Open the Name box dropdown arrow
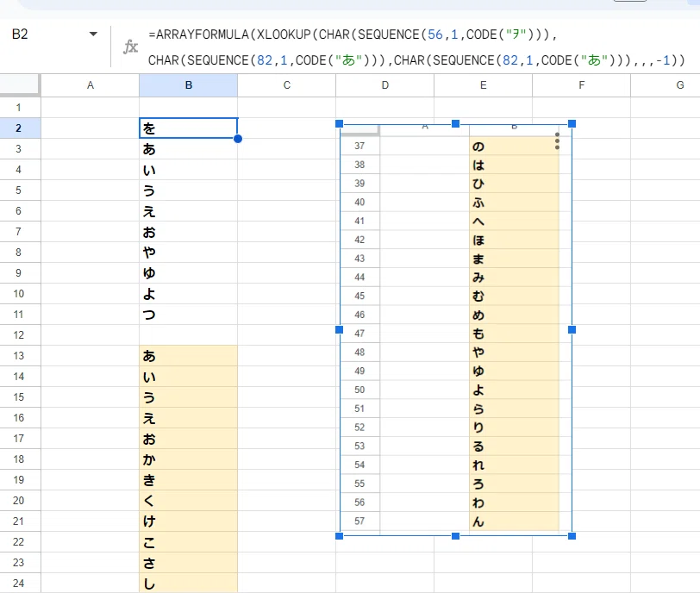700x593 pixels. (93, 34)
